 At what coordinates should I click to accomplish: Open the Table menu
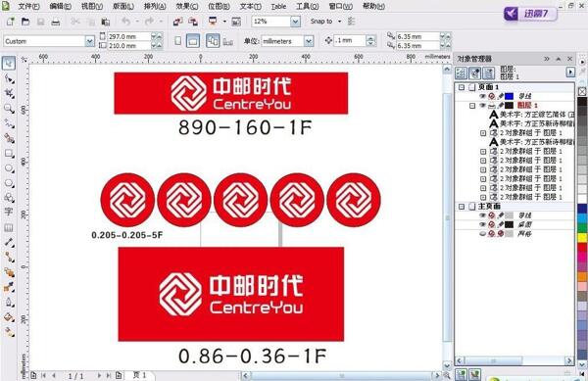tap(278, 7)
